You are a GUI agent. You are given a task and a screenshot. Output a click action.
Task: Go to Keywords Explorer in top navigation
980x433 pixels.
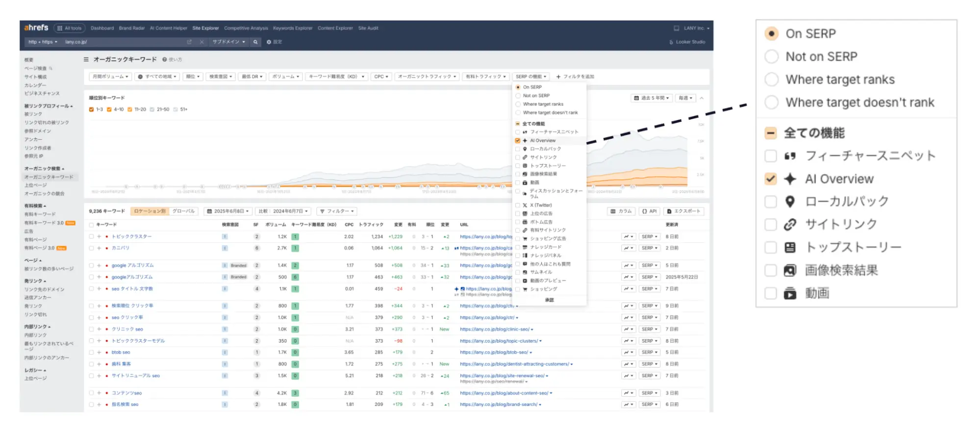(292, 28)
